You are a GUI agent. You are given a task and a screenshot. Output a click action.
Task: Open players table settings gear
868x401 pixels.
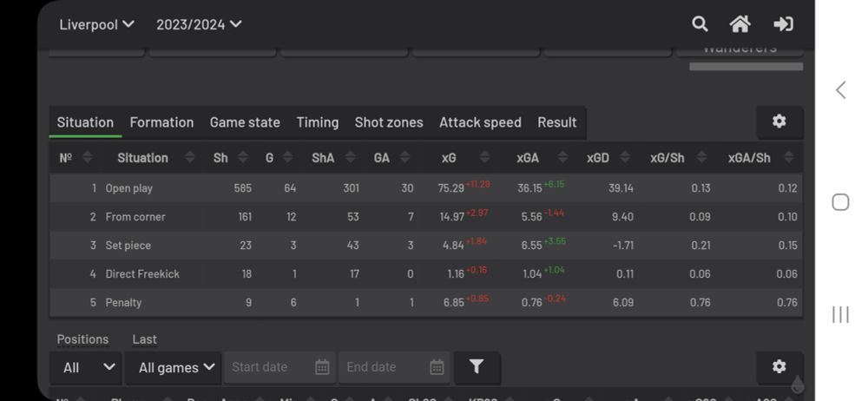coord(779,367)
